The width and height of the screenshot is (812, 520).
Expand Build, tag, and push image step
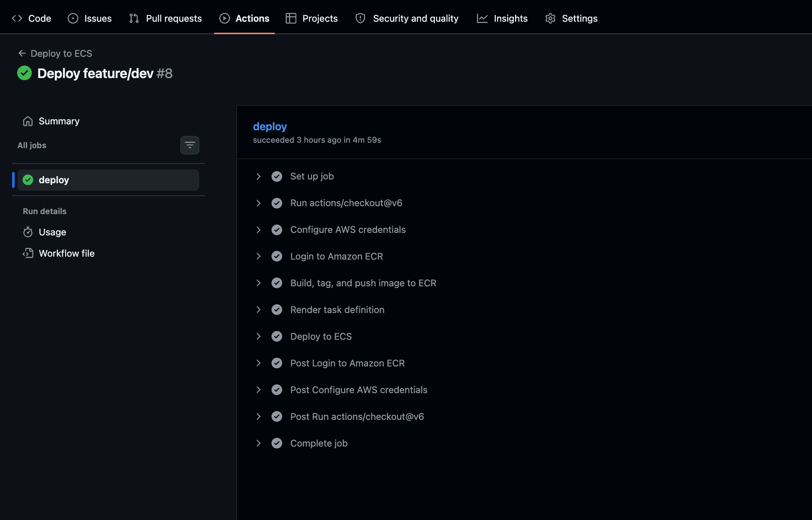point(259,283)
